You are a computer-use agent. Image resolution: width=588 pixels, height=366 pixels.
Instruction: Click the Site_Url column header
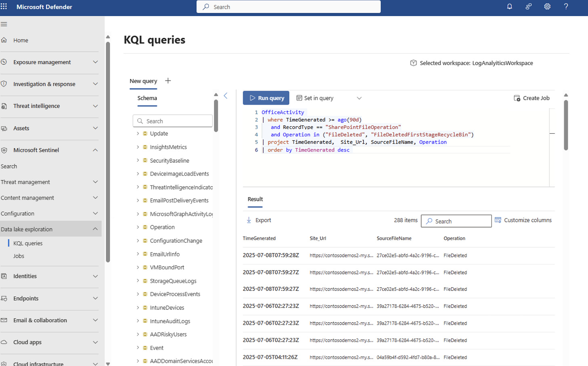tap(318, 238)
